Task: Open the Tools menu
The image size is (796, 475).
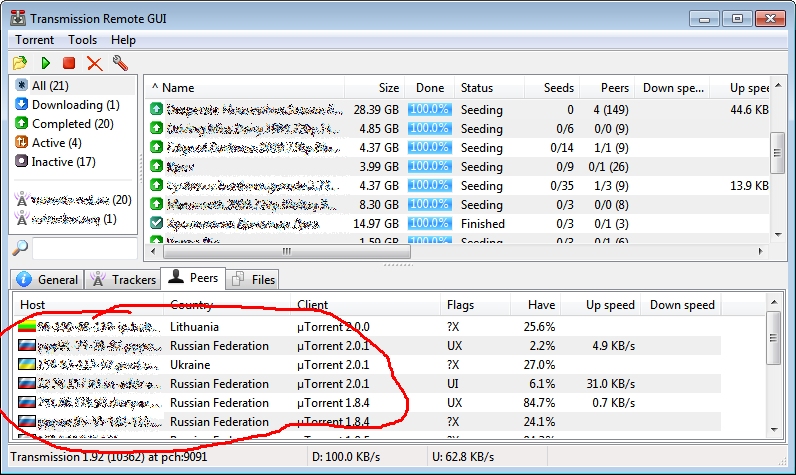Action: pos(82,40)
